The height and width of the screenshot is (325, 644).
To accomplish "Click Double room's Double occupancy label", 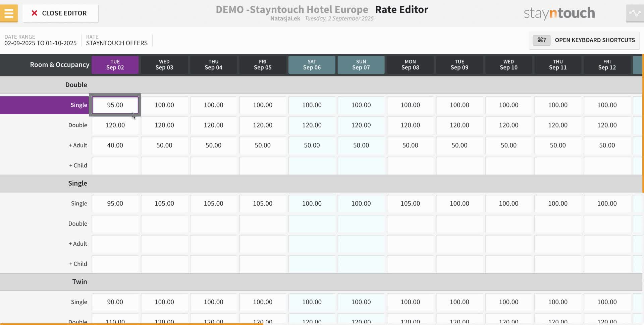I will (77, 125).
